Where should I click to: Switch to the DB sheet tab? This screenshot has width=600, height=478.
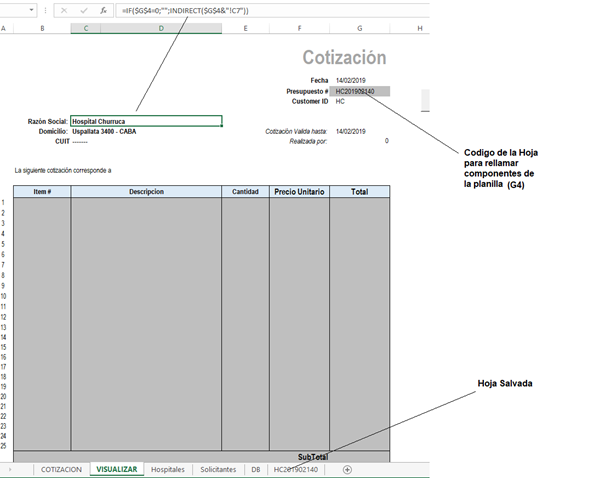coord(256,470)
